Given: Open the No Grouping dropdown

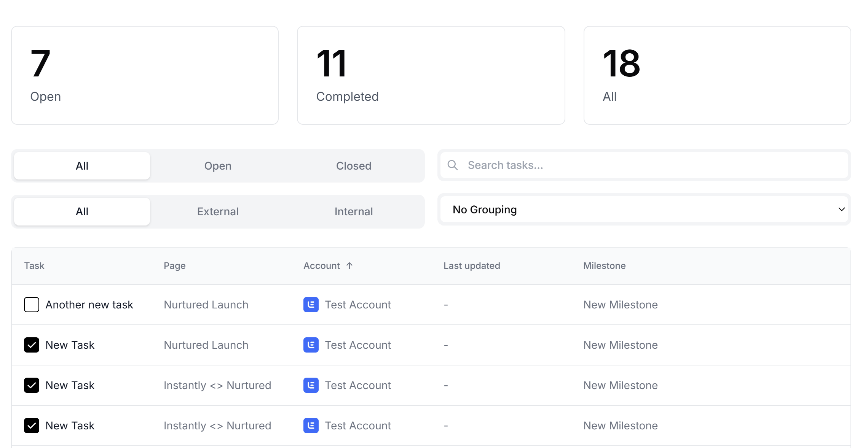Looking at the screenshot, I should point(643,210).
